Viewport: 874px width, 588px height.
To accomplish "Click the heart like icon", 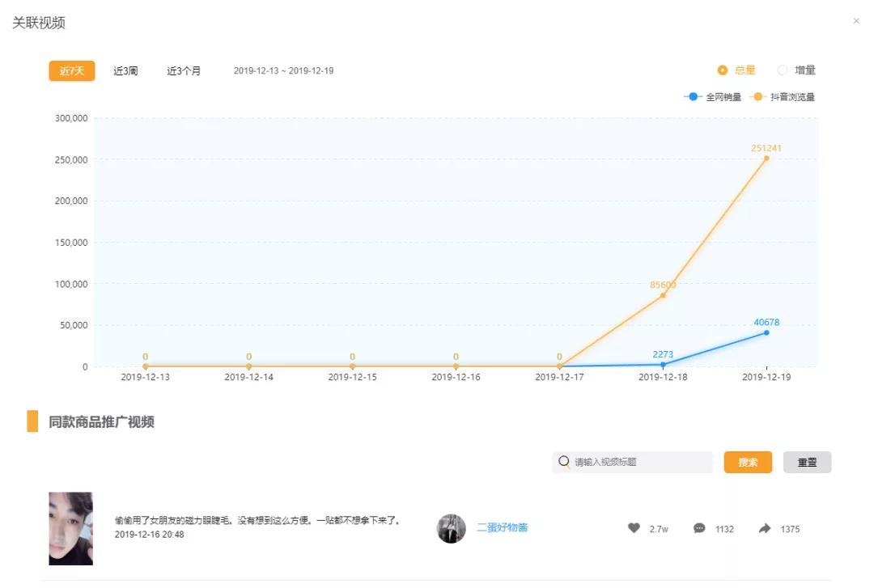I will 634,528.
